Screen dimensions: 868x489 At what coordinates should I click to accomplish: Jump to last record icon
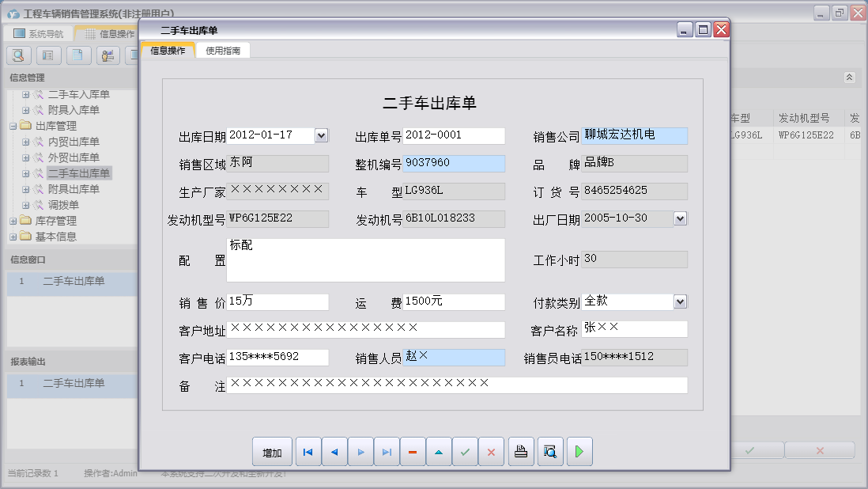[x=387, y=452]
